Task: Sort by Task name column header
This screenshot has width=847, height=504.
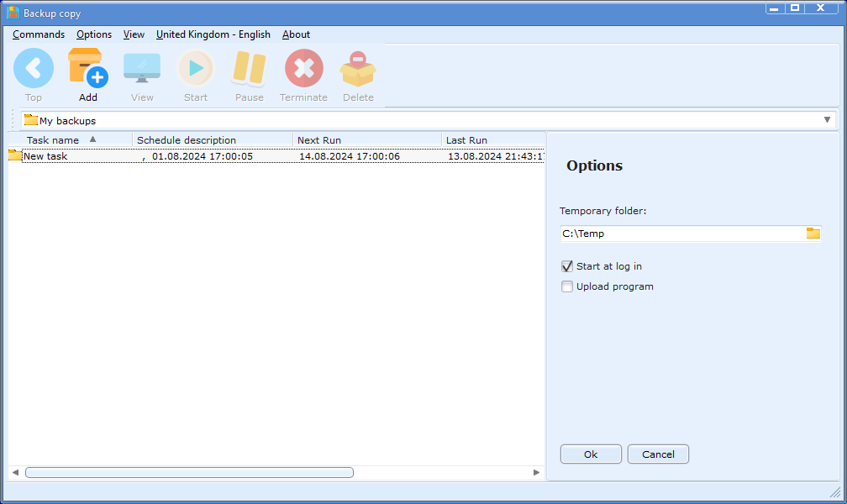Action: (x=54, y=140)
